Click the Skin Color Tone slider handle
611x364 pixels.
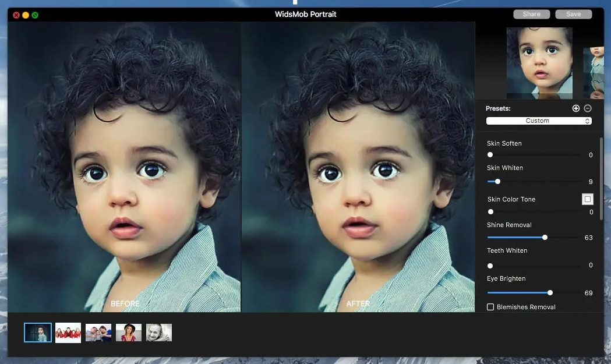490,211
